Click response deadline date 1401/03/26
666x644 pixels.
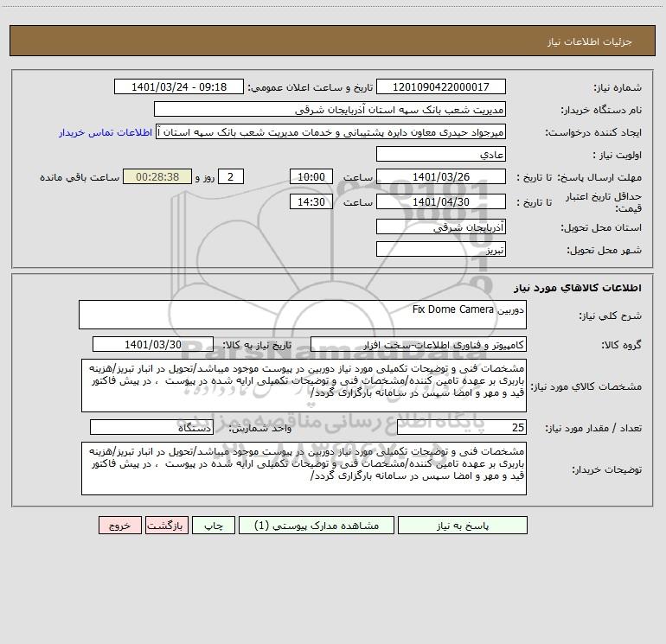click(x=441, y=176)
